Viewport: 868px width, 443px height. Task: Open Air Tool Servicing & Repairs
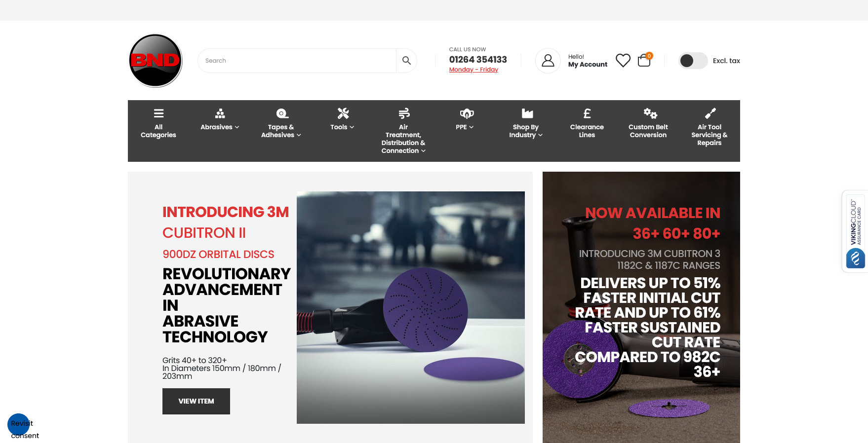(x=709, y=135)
